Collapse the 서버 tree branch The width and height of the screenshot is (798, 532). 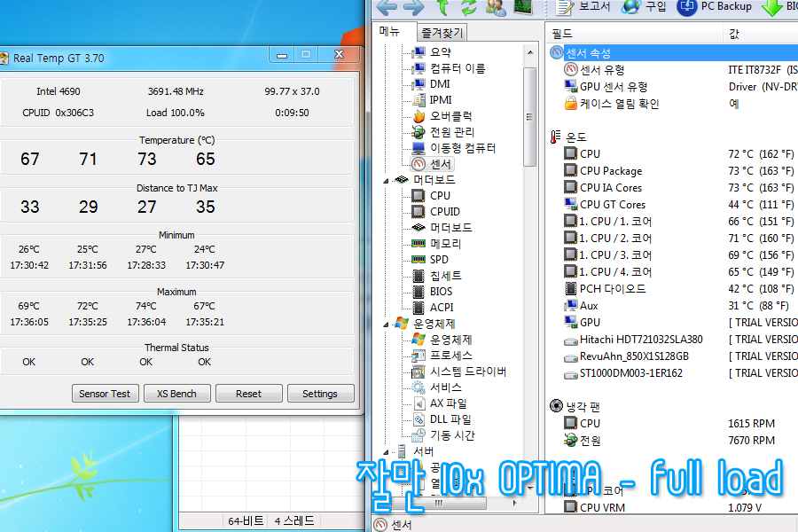pyautogui.click(x=386, y=452)
